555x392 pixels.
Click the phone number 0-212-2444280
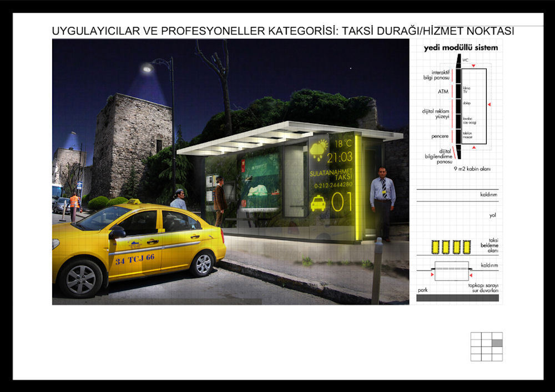[333, 185]
